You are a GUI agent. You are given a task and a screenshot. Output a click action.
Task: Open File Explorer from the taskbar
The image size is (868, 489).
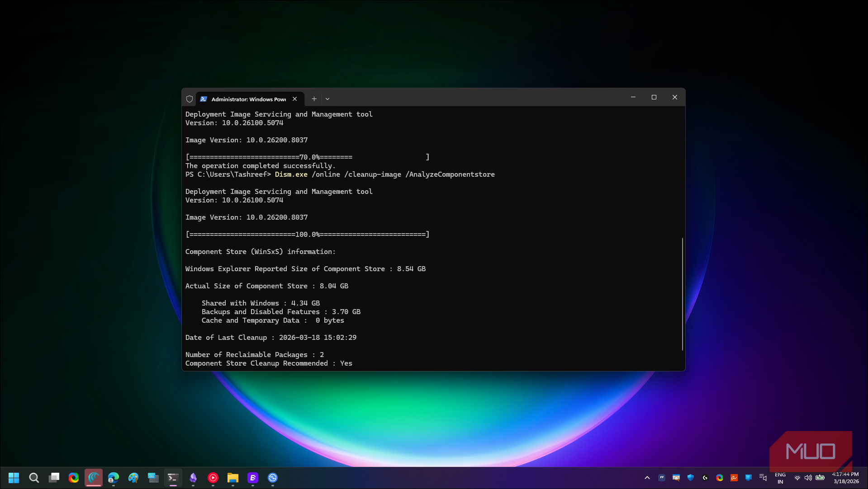(233, 478)
